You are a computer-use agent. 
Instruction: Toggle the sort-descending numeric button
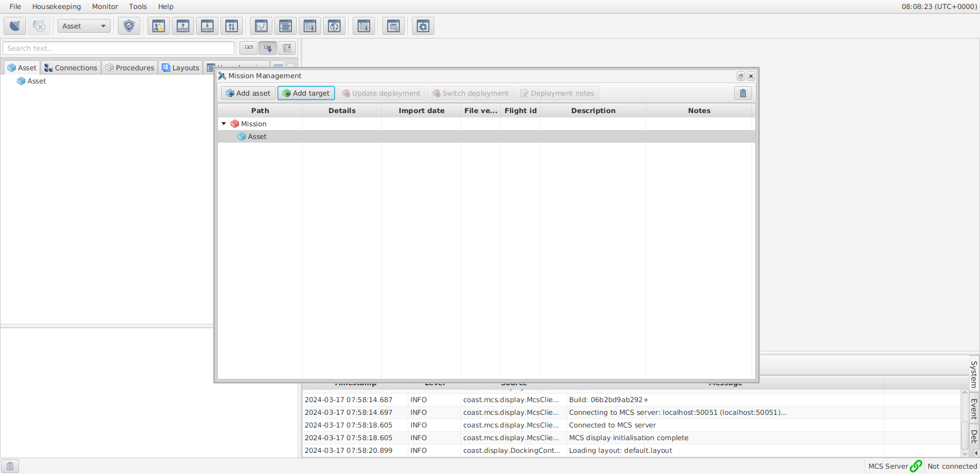pos(268,48)
